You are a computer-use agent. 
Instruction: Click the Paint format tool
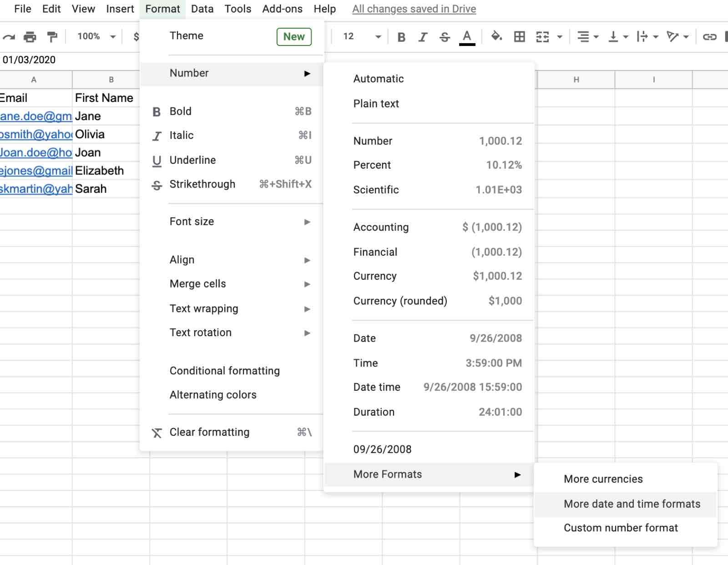[x=51, y=36]
